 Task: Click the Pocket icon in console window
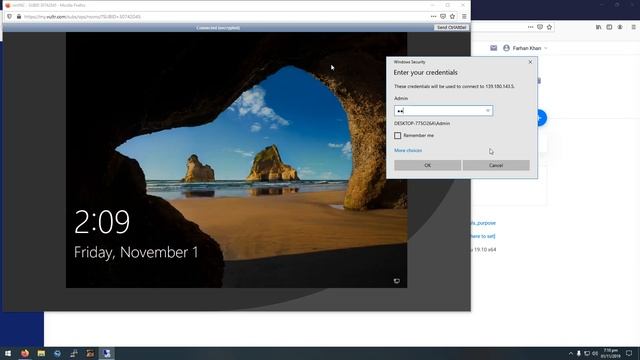click(x=443, y=17)
